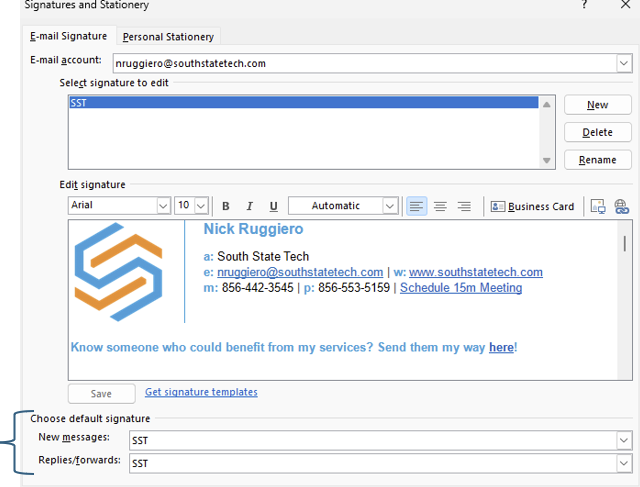This screenshot has height=487, width=640.
Task: Insert hyperlink icon in signature toolbar
Action: click(621, 206)
